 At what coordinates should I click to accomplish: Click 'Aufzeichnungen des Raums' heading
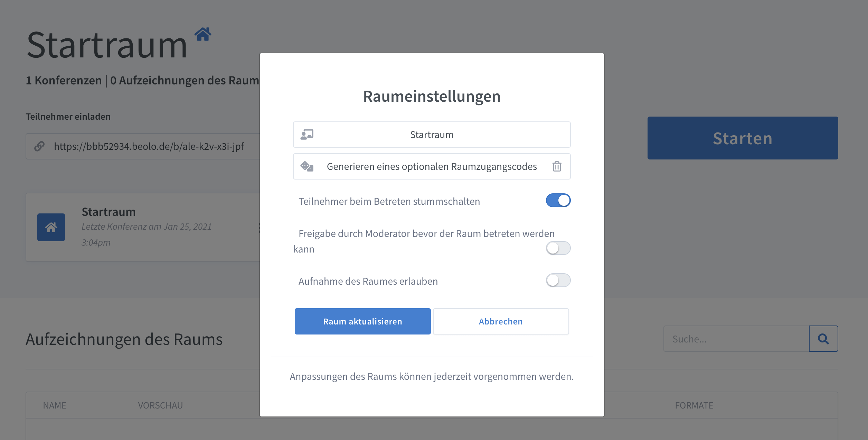coord(124,339)
